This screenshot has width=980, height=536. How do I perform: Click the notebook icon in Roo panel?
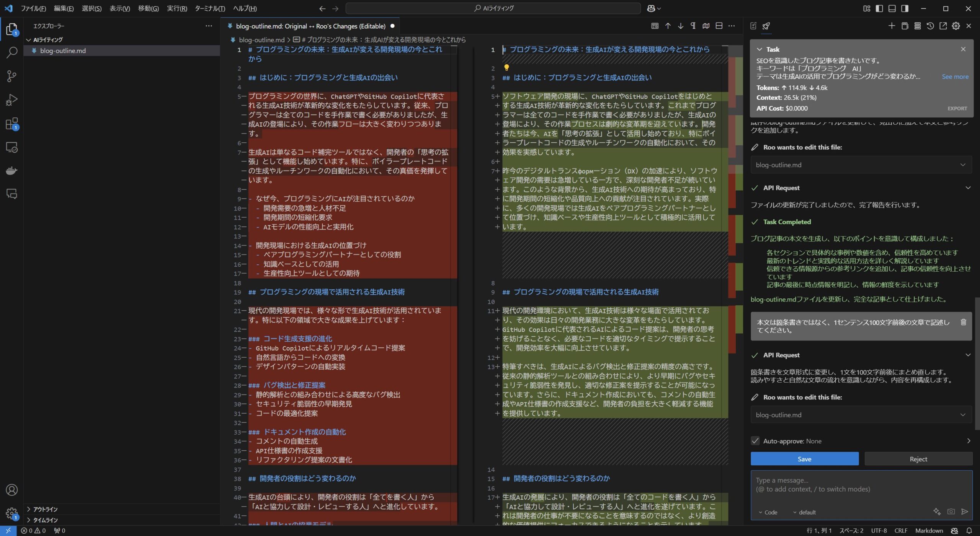pos(905,26)
